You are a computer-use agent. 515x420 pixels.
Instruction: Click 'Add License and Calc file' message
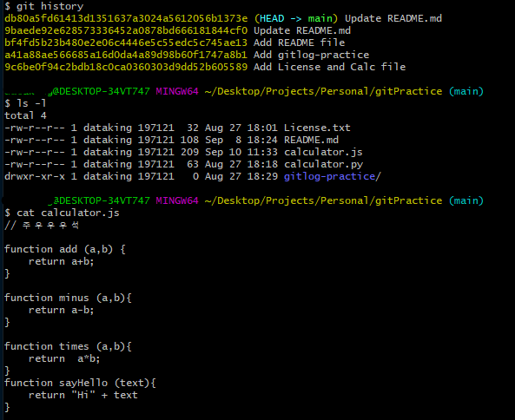(329, 67)
